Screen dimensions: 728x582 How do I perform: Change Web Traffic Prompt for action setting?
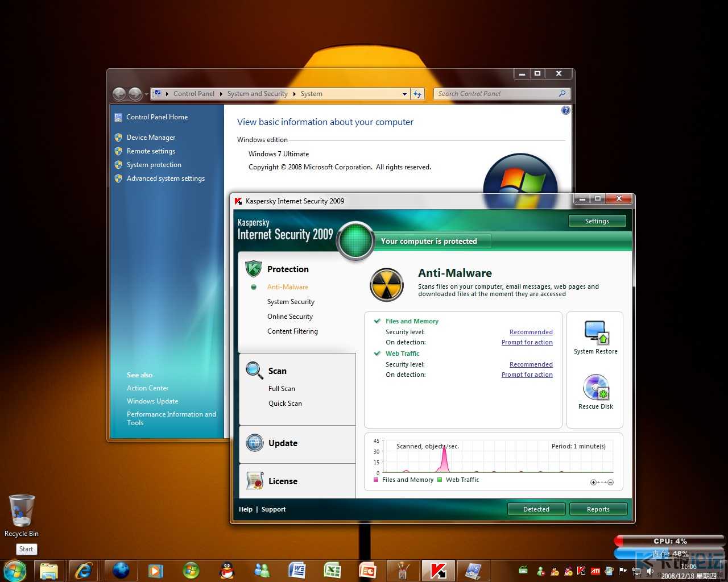pyautogui.click(x=527, y=375)
